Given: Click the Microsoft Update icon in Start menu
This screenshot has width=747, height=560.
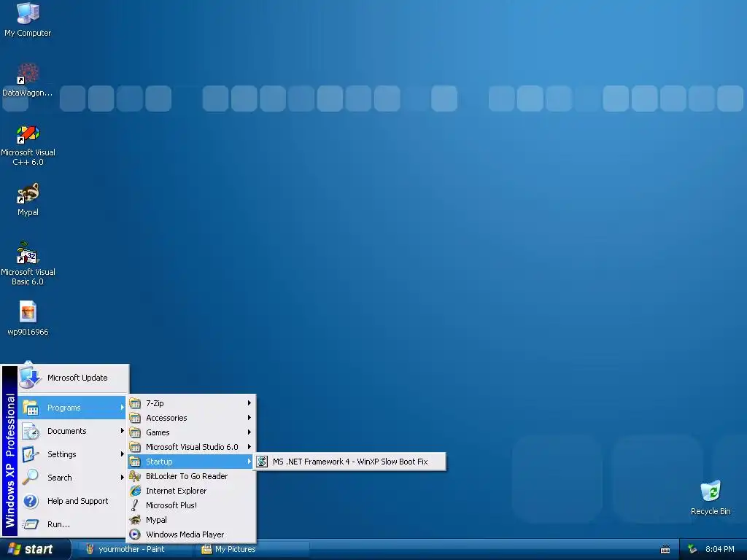Looking at the screenshot, I should (x=31, y=378).
